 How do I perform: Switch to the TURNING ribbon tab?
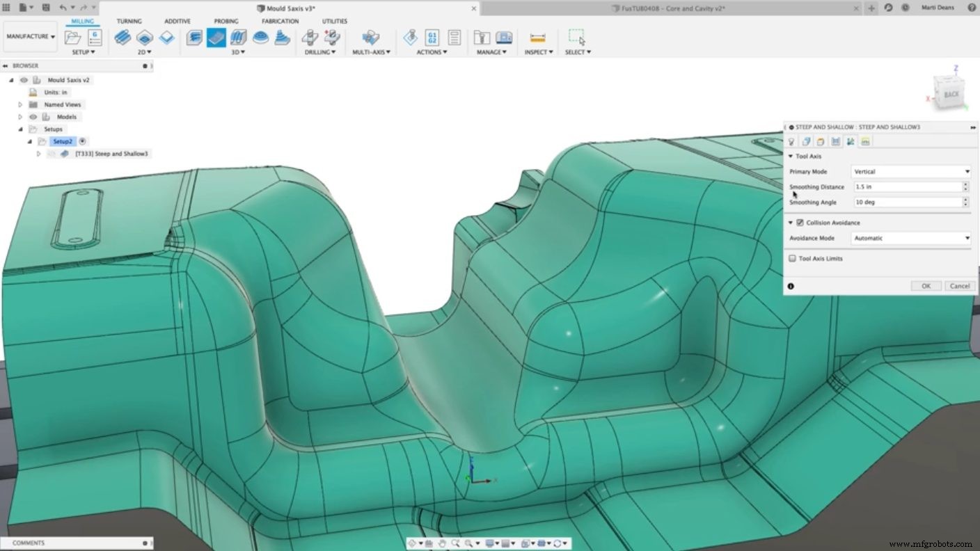pos(129,21)
